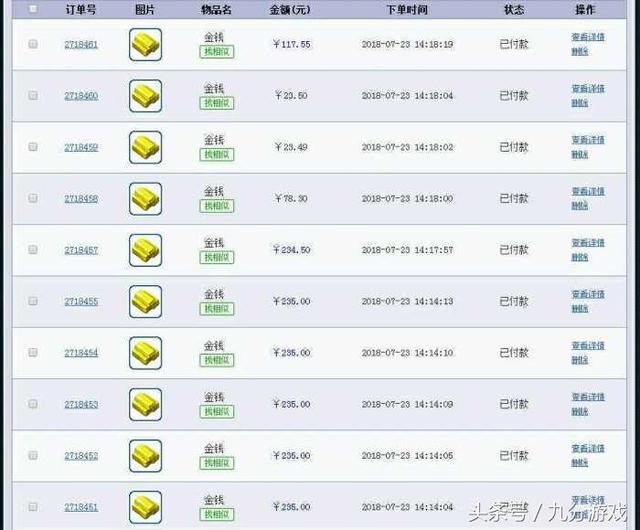View details (查看详情) of order 2718461
Screen dimensions: 640x530
click(x=588, y=37)
